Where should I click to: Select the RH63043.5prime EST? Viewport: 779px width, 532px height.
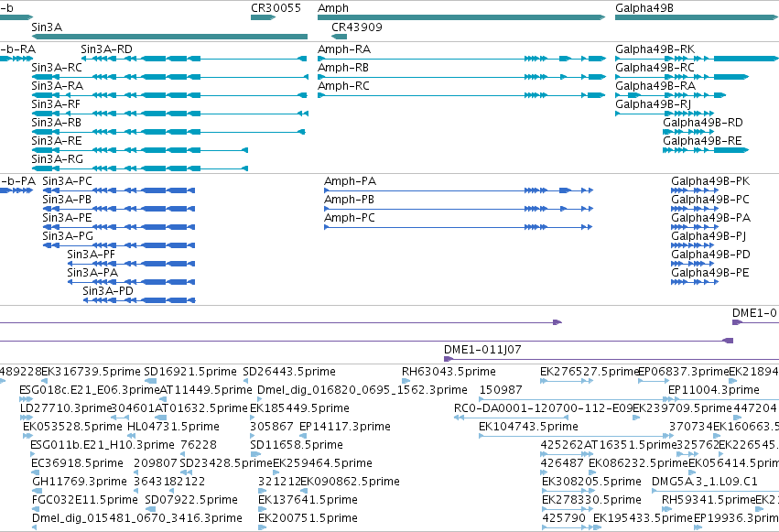pyautogui.click(x=406, y=381)
